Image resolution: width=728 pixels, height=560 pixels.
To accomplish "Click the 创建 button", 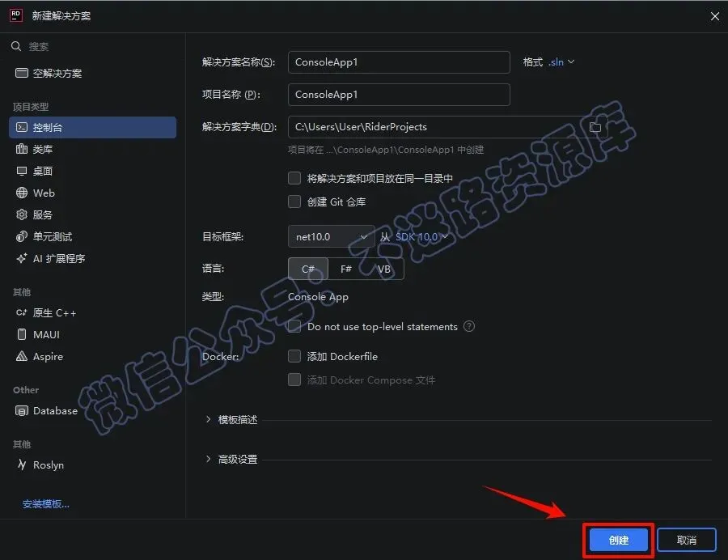I will pos(619,540).
